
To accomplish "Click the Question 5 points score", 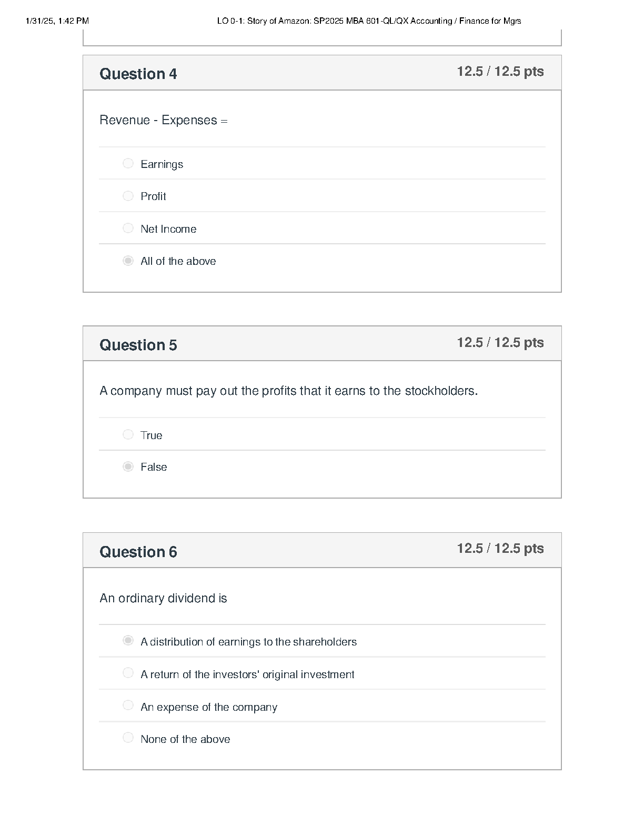I will coord(500,343).
